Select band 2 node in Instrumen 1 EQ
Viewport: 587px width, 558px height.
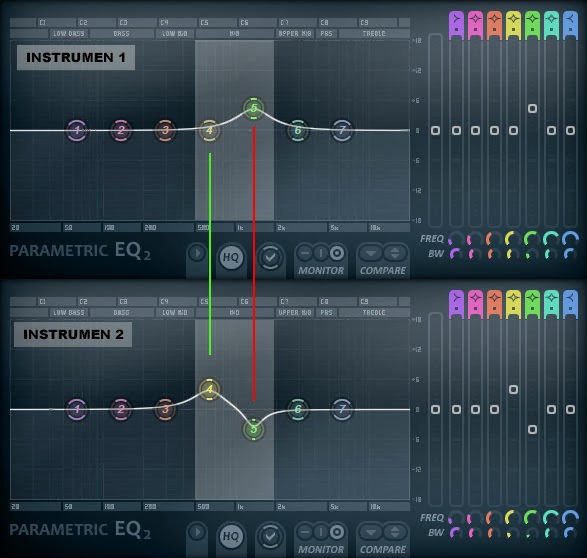(x=121, y=130)
